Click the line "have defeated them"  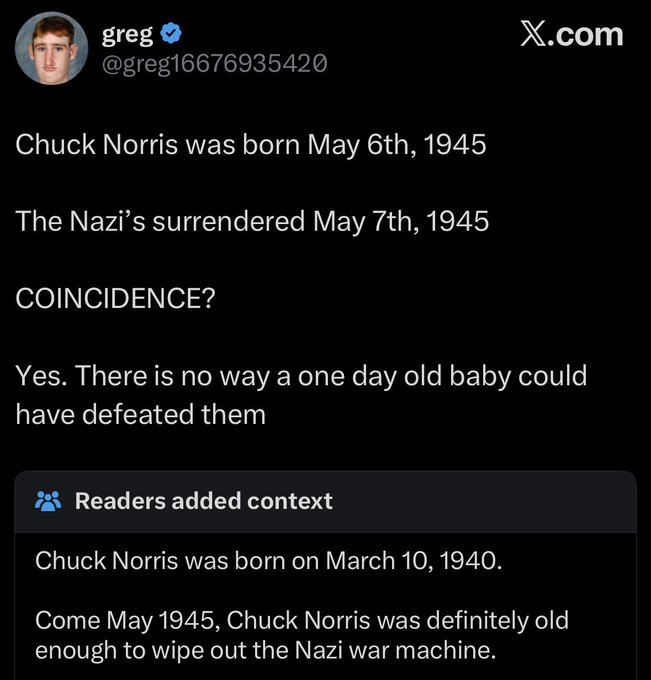[x=140, y=413]
